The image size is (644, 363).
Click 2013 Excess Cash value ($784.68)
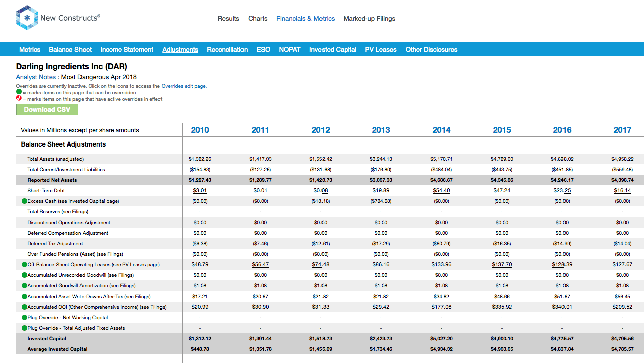click(x=381, y=201)
